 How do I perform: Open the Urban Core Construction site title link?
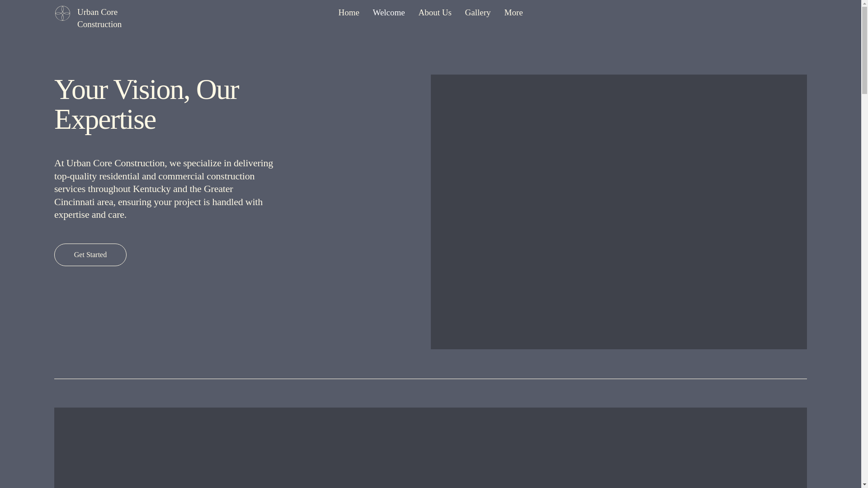pos(99,18)
